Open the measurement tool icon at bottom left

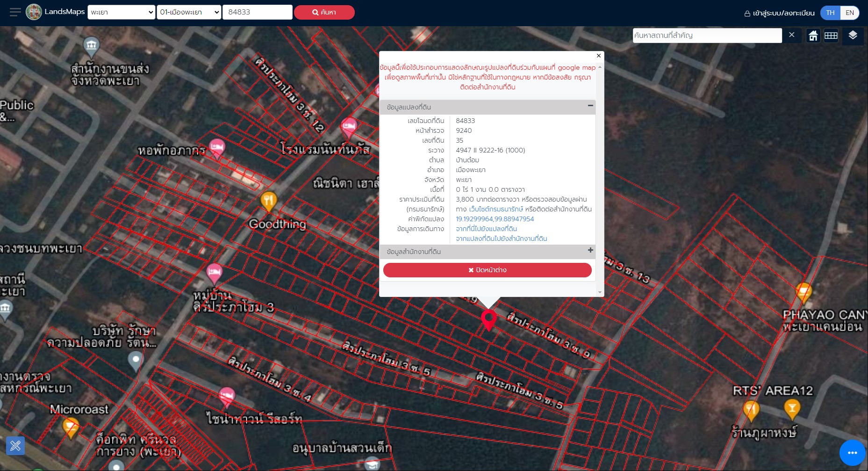pos(15,446)
